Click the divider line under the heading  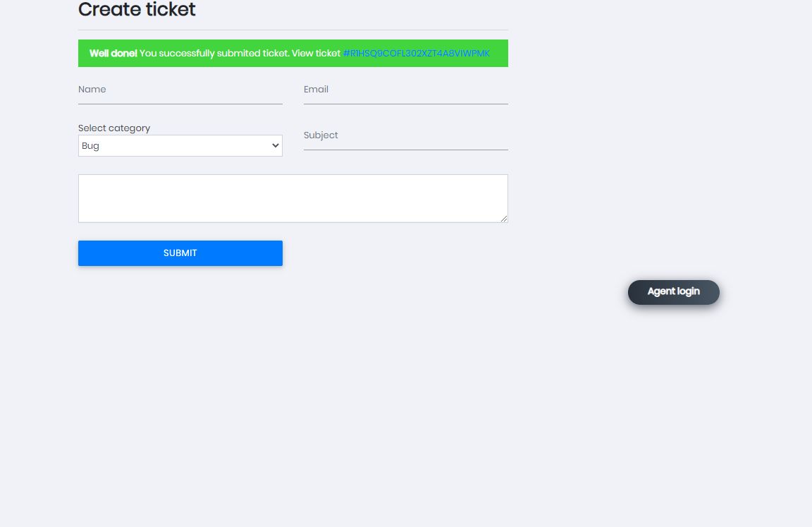(x=293, y=30)
